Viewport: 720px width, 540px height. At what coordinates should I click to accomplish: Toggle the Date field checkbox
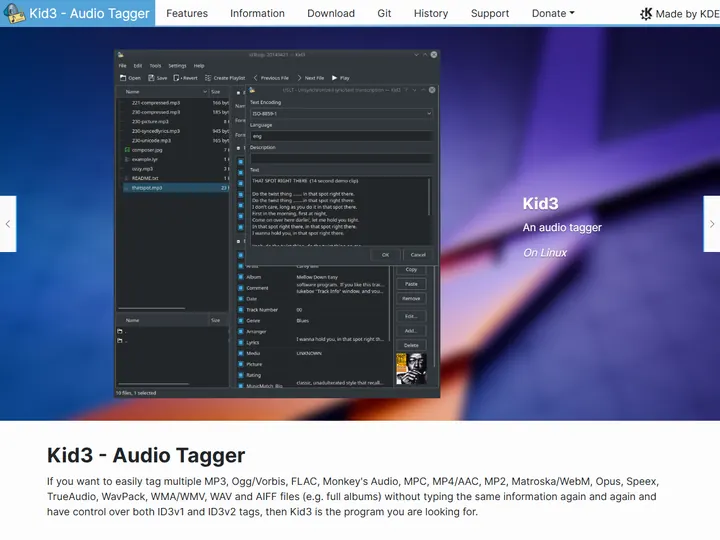pyautogui.click(x=241, y=299)
